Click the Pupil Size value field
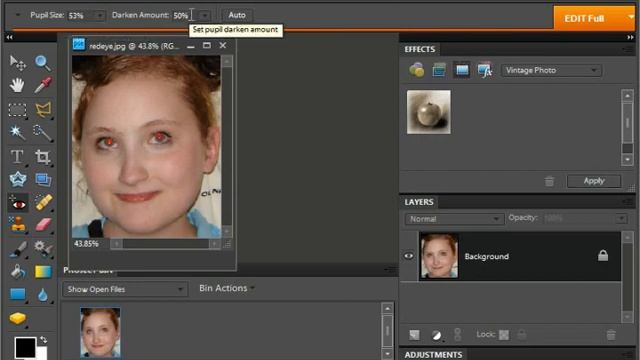This screenshot has width=640, height=360. [80, 16]
